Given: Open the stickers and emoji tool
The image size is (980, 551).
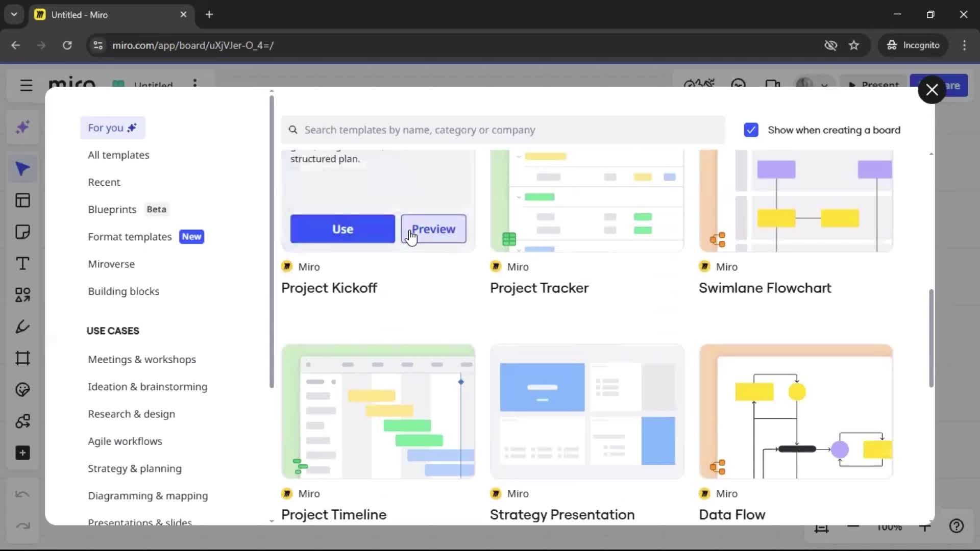Looking at the screenshot, I should click(x=22, y=390).
